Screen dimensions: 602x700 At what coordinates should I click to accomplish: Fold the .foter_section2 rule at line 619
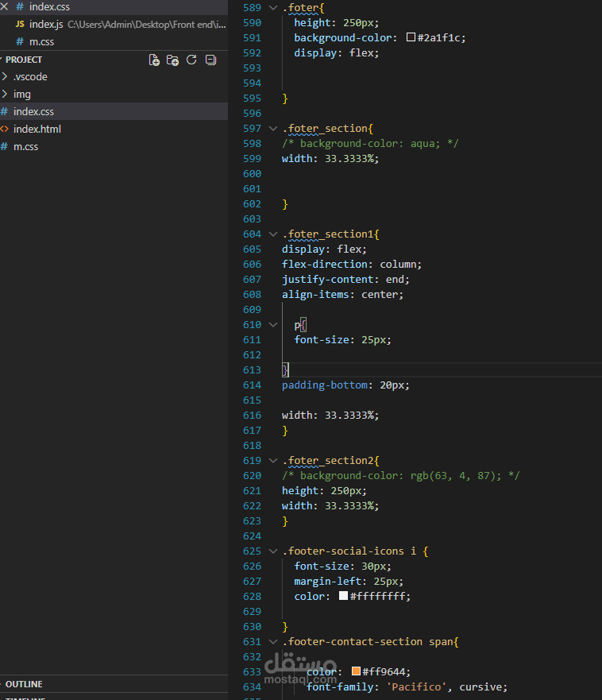point(273,460)
